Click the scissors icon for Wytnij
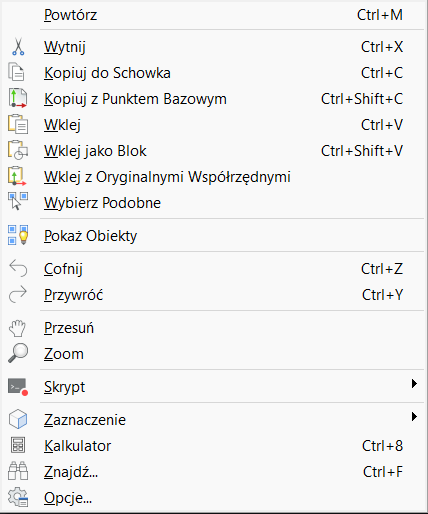This screenshot has height=514, width=428. coord(18,47)
